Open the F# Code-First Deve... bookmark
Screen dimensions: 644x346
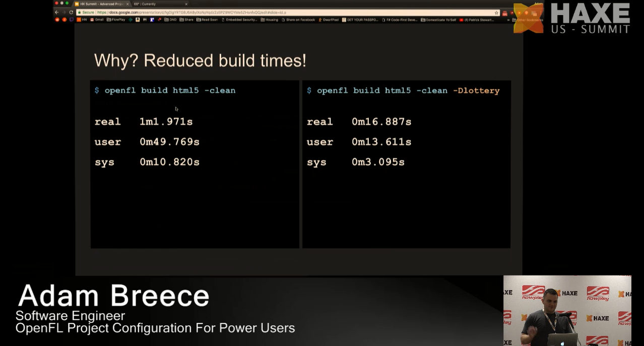coord(400,20)
